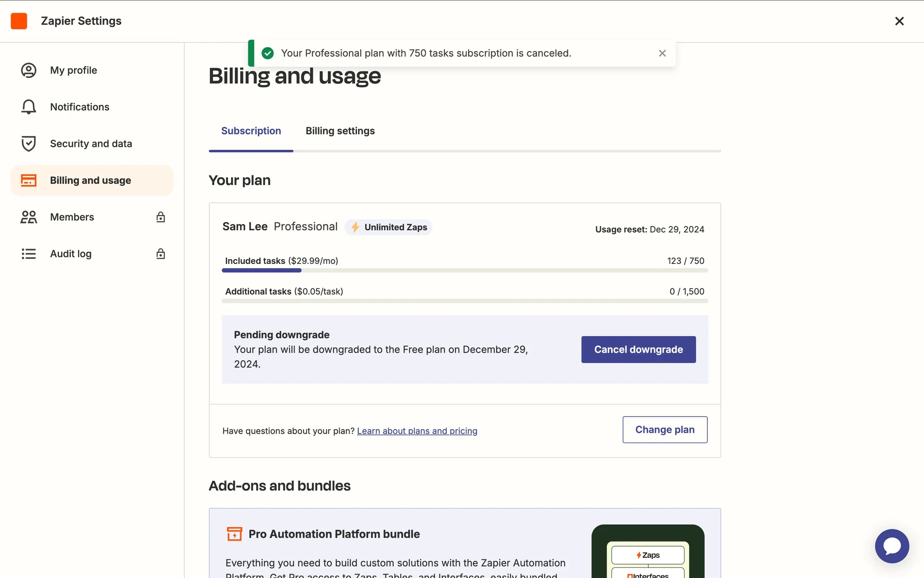Click the Pro Automation Platform bundle heading

[334, 534]
